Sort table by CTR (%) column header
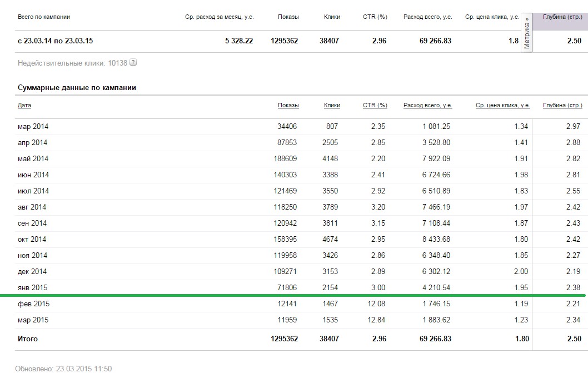Viewport: 588px width, 373px height. pos(375,106)
